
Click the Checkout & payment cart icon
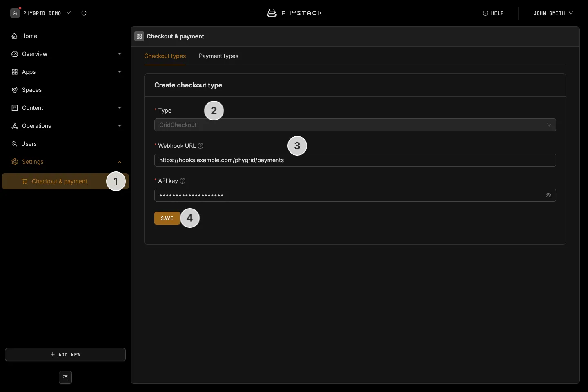(x=24, y=181)
